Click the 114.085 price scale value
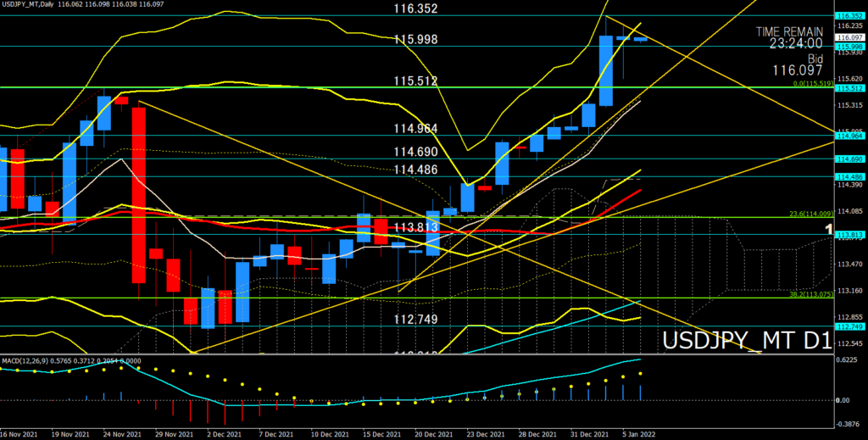The width and height of the screenshot is (868, 440). 849,211
